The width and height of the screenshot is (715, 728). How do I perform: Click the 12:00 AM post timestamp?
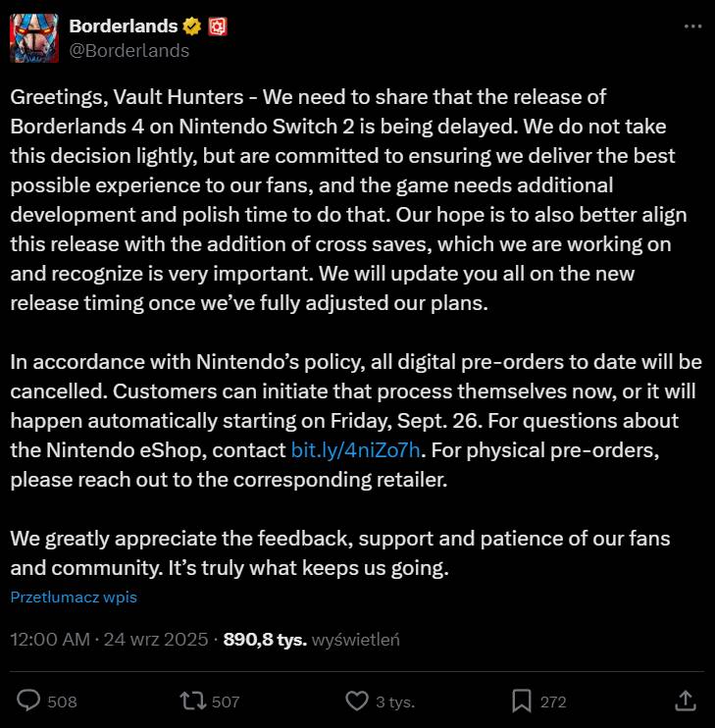[50, 640]
